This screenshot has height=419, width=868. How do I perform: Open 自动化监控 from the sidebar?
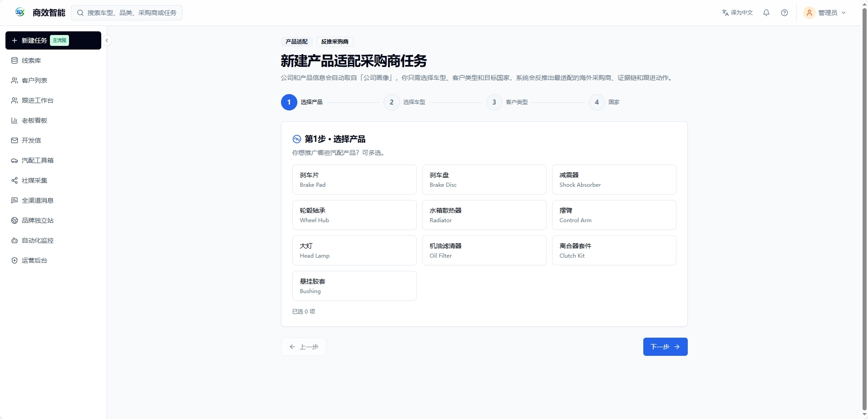point(53,240)
